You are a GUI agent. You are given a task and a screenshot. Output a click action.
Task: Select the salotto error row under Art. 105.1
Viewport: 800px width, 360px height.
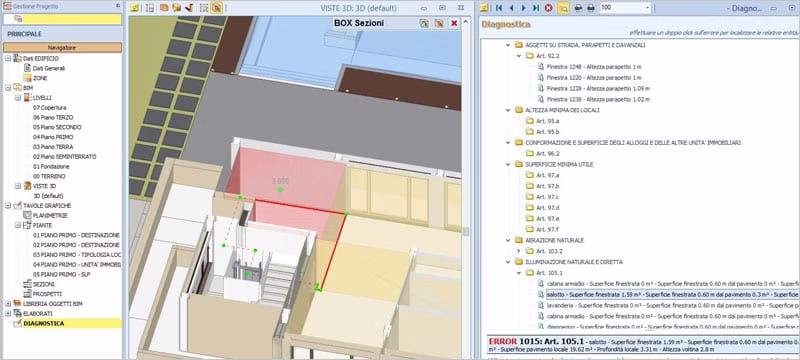(x=672, y=294)
